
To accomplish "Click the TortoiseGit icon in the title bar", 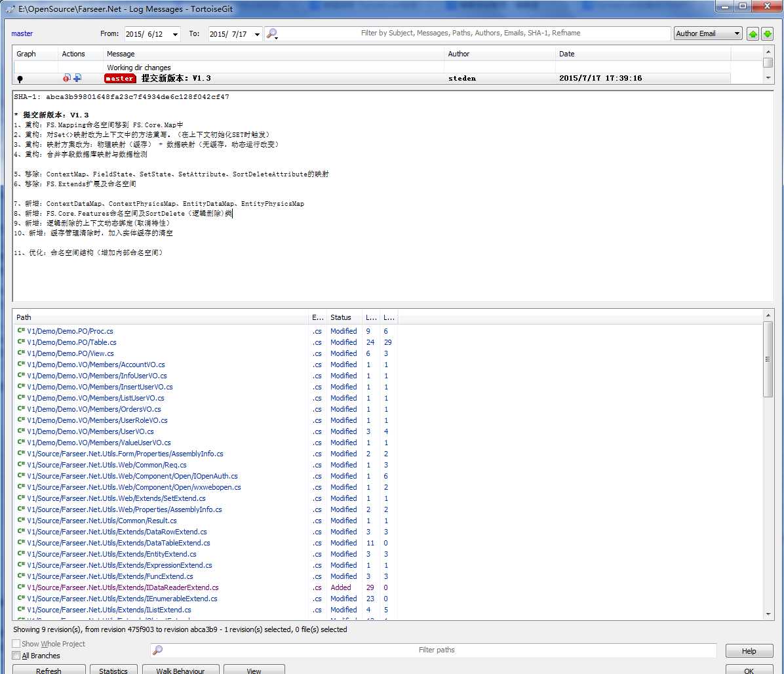I will coord(10,9).
